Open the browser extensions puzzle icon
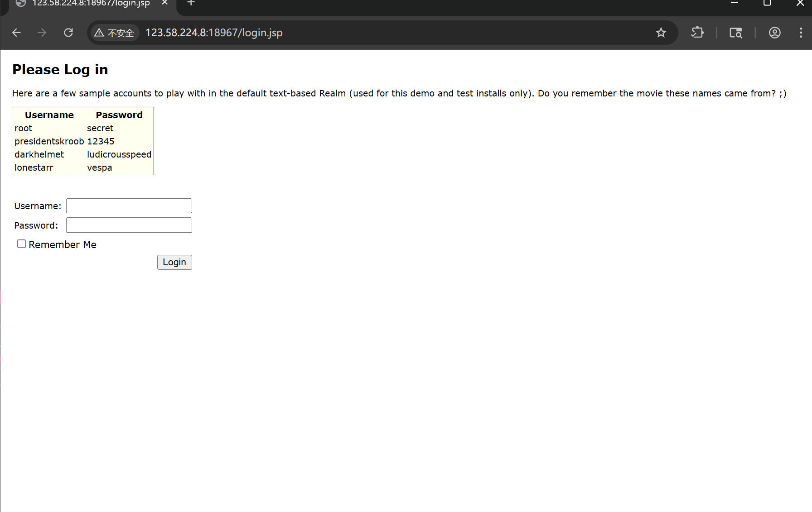The width and height of the screenshot is (812, 512). point(697,33)
